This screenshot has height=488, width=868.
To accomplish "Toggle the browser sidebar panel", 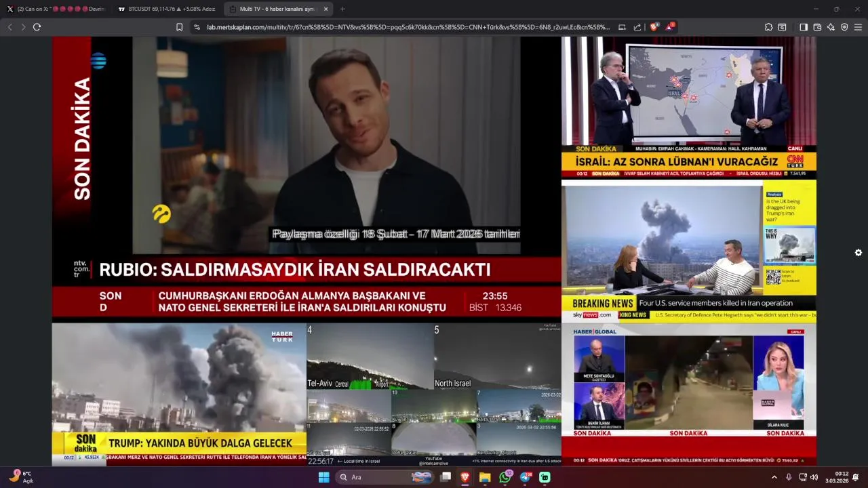I will tap(804, 27).
